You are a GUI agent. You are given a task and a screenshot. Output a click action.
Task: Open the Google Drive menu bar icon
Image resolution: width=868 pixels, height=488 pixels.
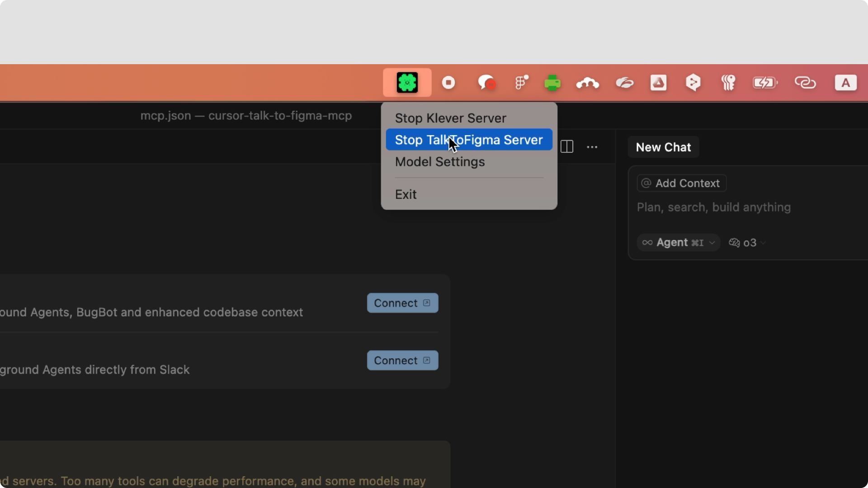point(659,83)
